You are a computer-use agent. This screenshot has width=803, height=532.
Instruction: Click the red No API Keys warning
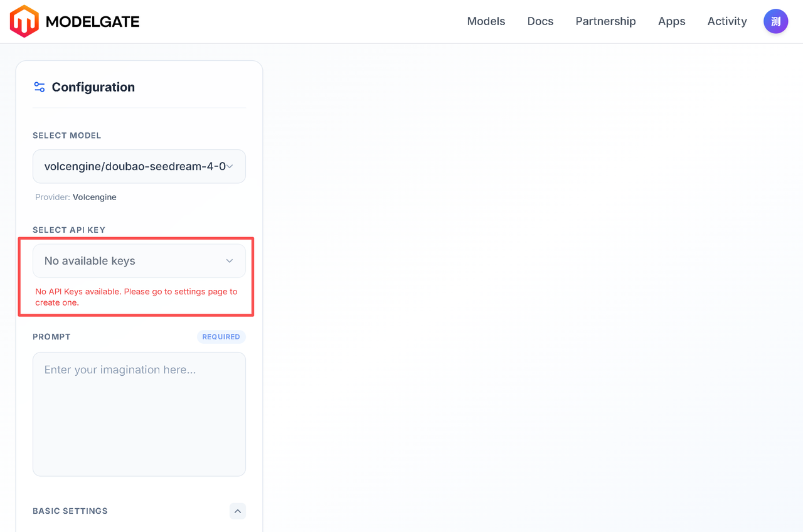[x=136, y=297]
